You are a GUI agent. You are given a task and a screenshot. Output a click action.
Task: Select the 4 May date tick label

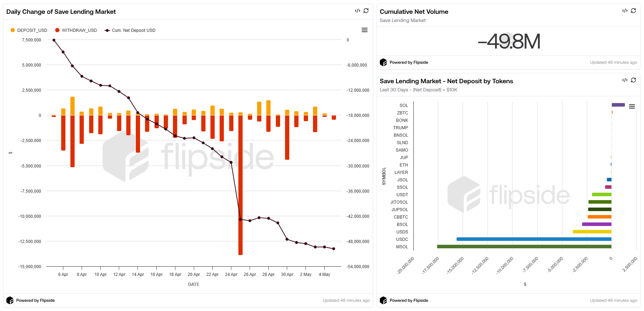pyautogui.click(x=324, y=275)
